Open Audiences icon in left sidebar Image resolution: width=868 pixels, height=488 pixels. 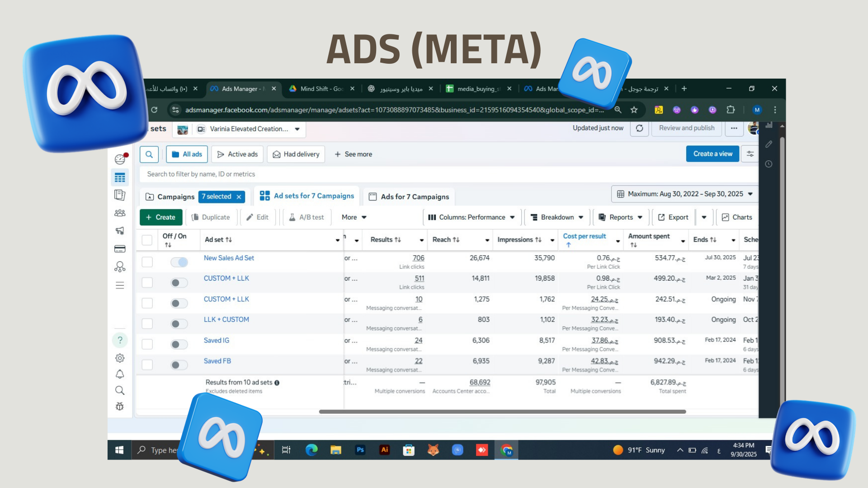tap(120, 213)
